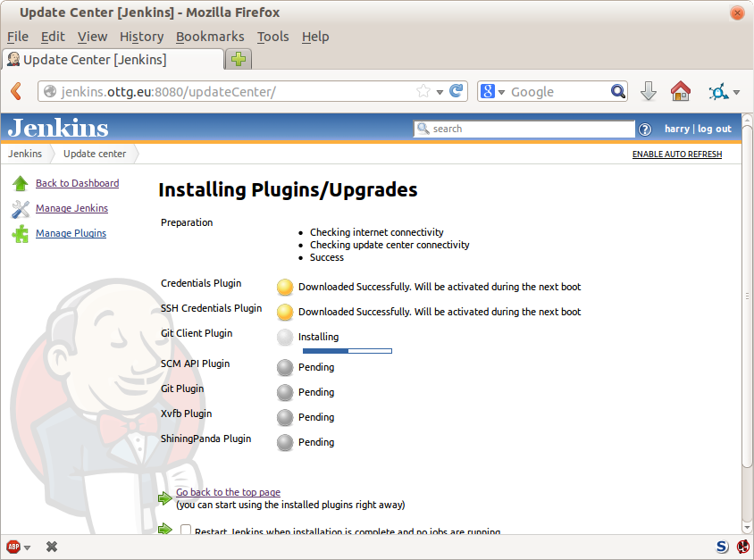Click the Back to Dashboard green arrow icon

20,183
